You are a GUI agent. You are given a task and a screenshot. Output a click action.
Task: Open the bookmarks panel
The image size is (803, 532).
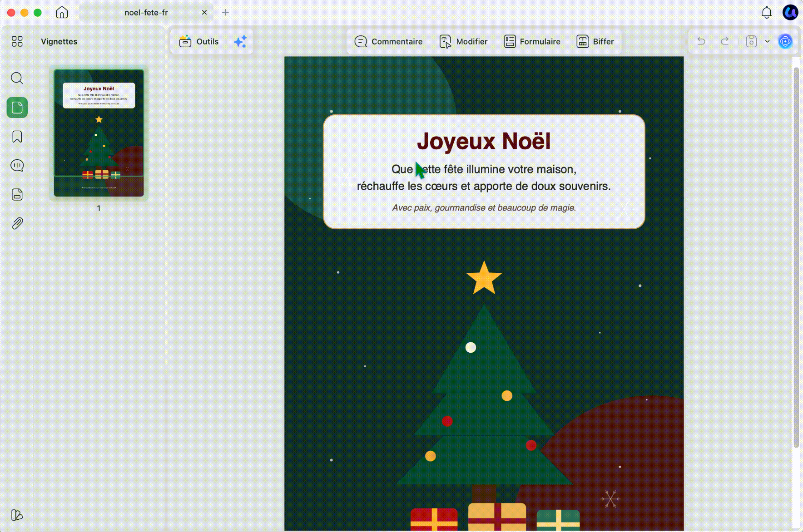(17, 137)
